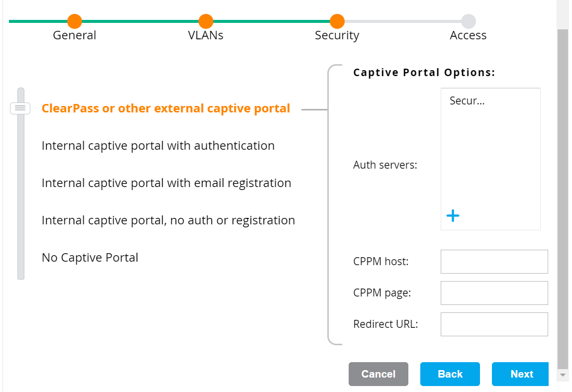Click the Security step circle

coord(337,21)
